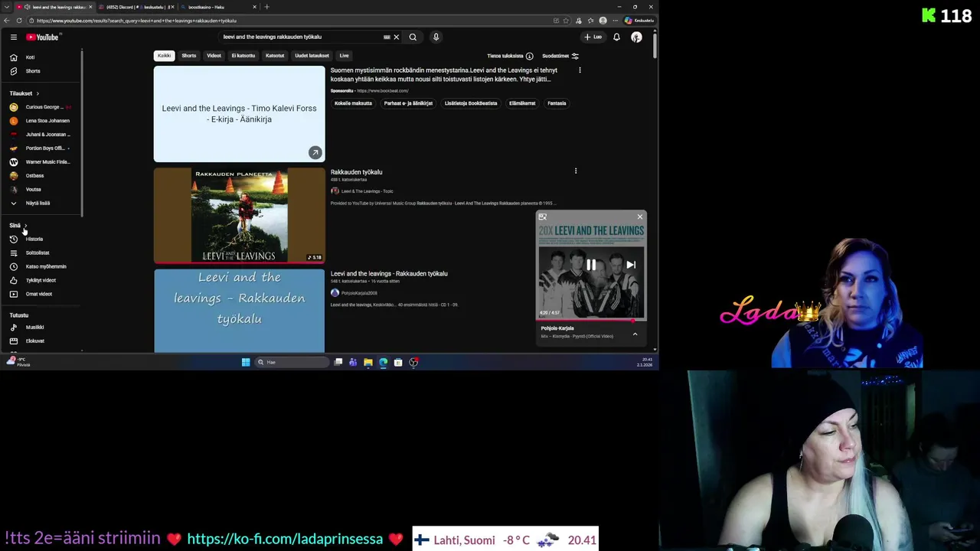The width and height of the screenshot is (980, 551).
Task: Close the miniplayer
Action: pos(640,217)
